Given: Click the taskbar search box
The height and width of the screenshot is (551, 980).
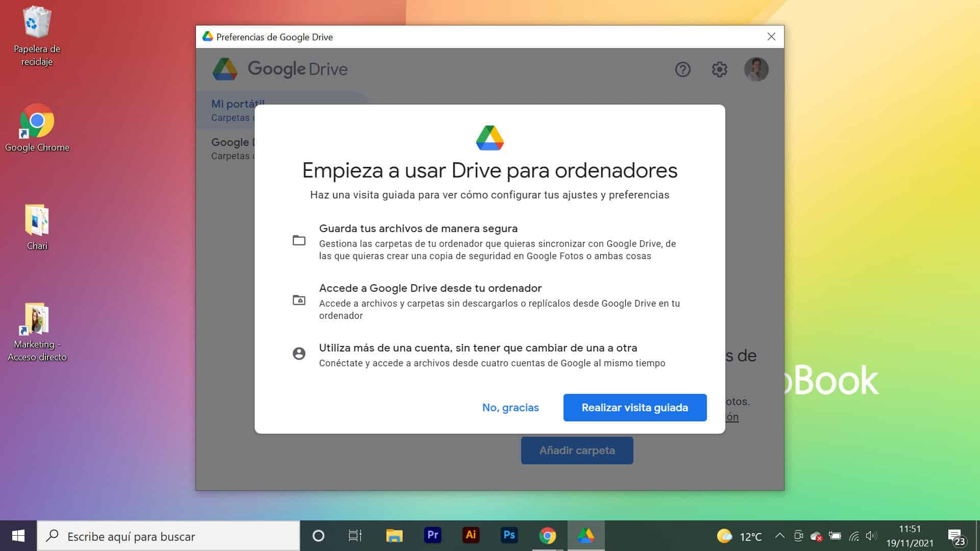Looking at the screenshot, I should (168, 536).
